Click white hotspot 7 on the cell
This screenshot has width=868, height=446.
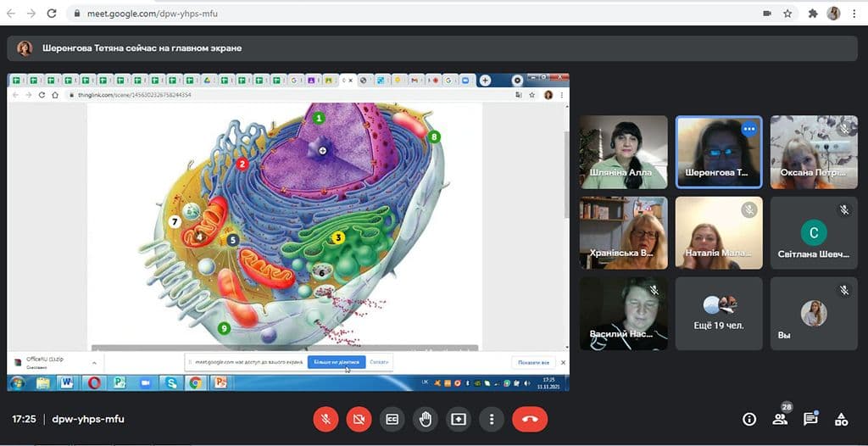pyautogui.click(x=175, y=222)
